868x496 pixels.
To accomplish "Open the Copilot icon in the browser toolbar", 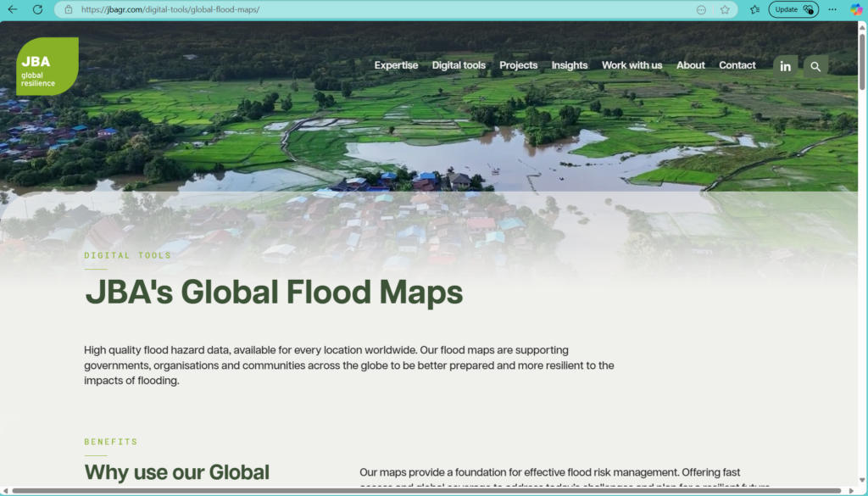I will [x=856, y=9].
